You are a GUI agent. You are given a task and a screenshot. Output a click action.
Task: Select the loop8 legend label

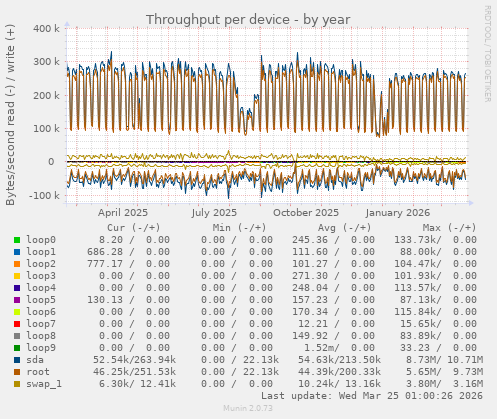(41, 336)
